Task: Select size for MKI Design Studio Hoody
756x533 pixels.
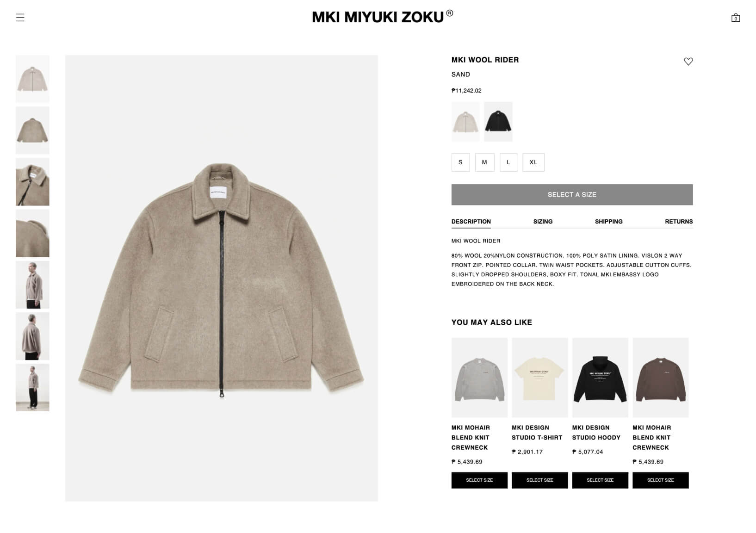Action: pos(600,480)
